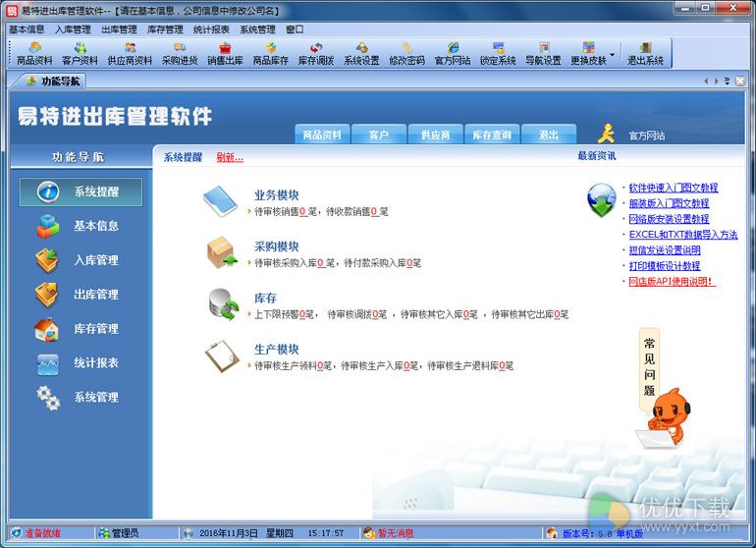
Task: Open 采购进货 toolbar icon
Action: 180,53
